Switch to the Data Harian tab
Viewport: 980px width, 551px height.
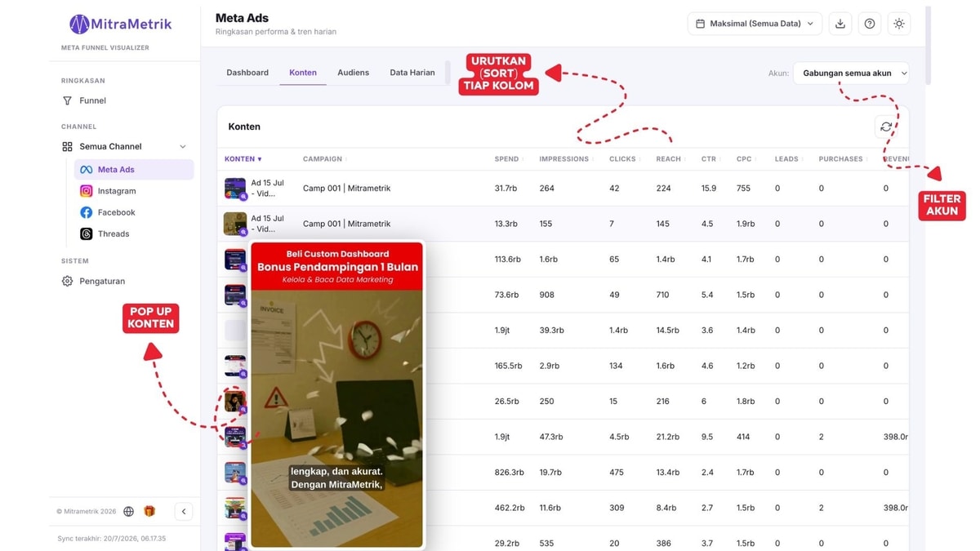[412, 73]
